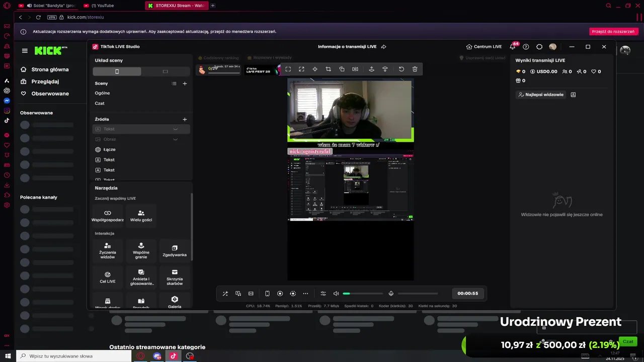Viewport: 644px width, 362px height.
Task: Open Obserwowane on Kick sidebar
Action: 44,94
